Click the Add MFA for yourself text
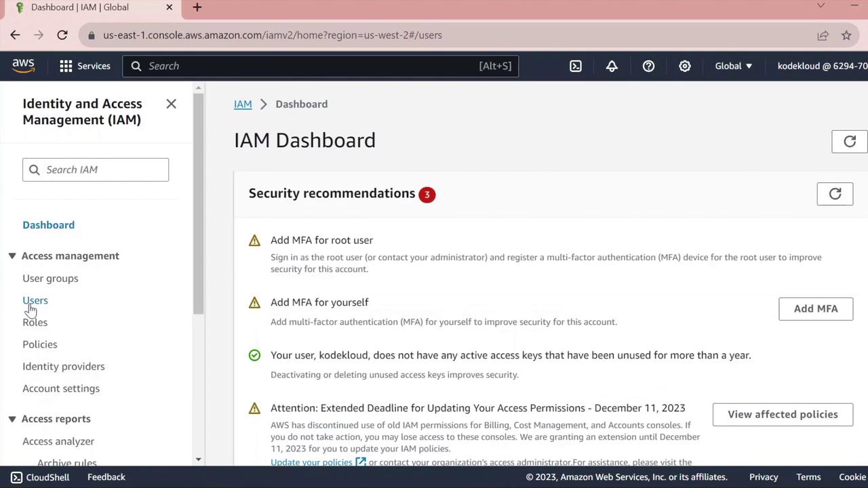This screenshot has width=868, height=488. tap(319, 302)
